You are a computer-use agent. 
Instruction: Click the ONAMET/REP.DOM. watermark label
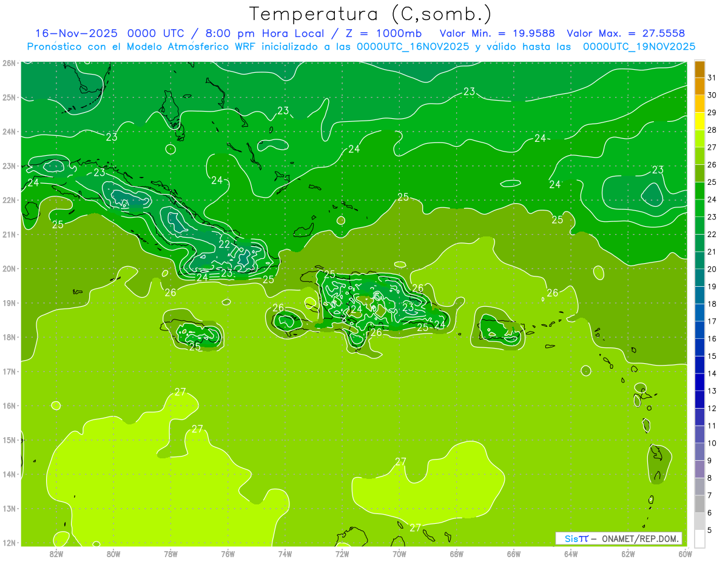(640, 538)
